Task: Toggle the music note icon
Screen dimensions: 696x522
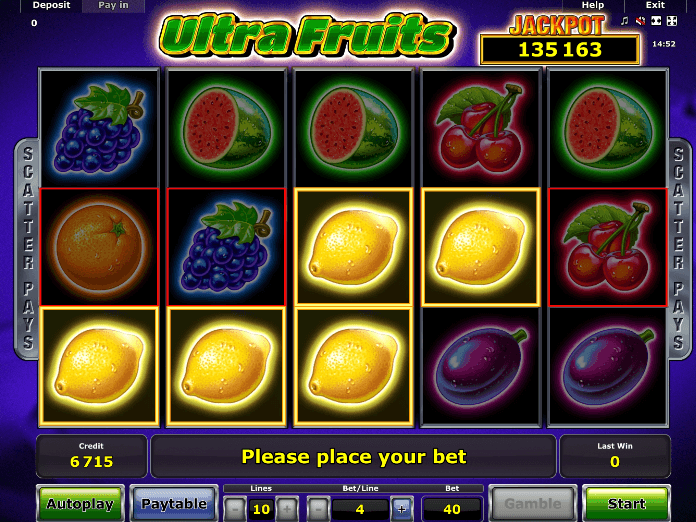Action: (624, 21)
